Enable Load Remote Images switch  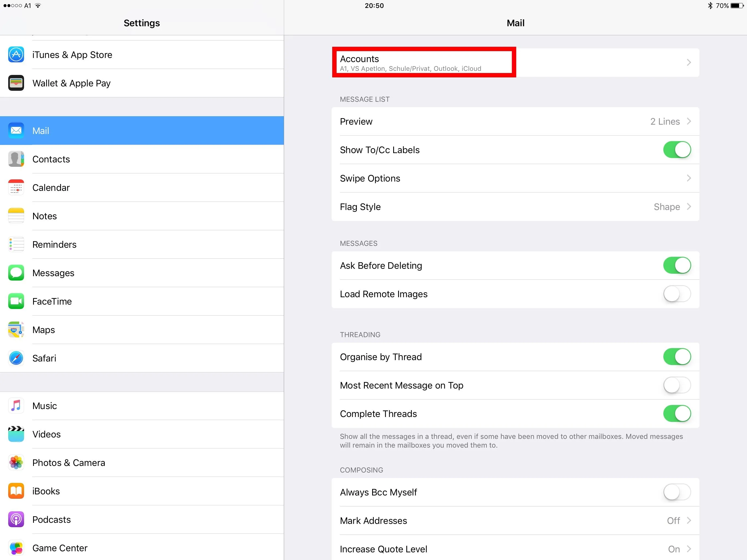pos(677,294)
